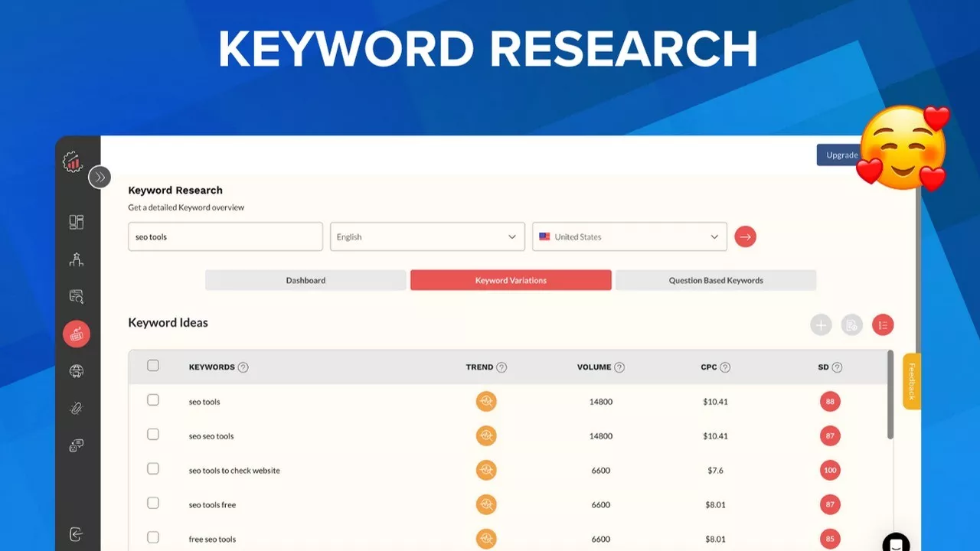Switch to the Dashboard tab
Screen dimensions: 980x551
tap(305, 280)
